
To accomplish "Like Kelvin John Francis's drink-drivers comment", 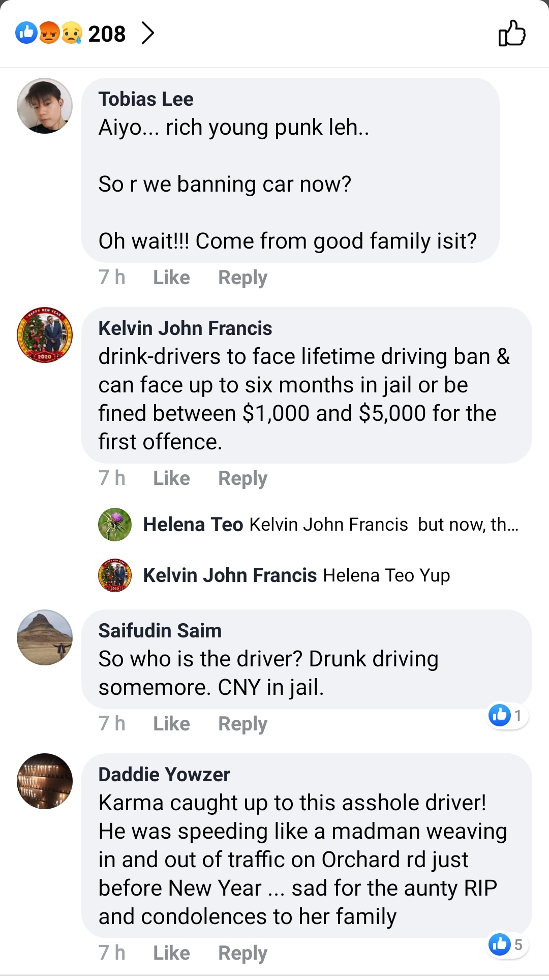I will 171,478.
